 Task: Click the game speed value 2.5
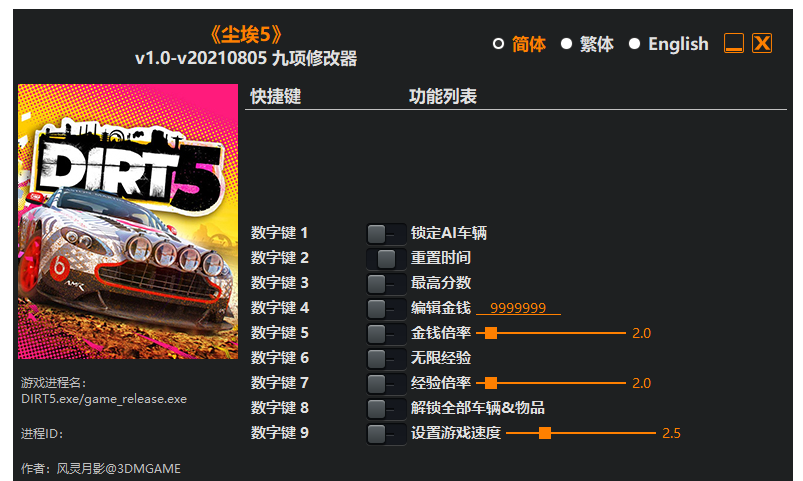coord(671,433)
